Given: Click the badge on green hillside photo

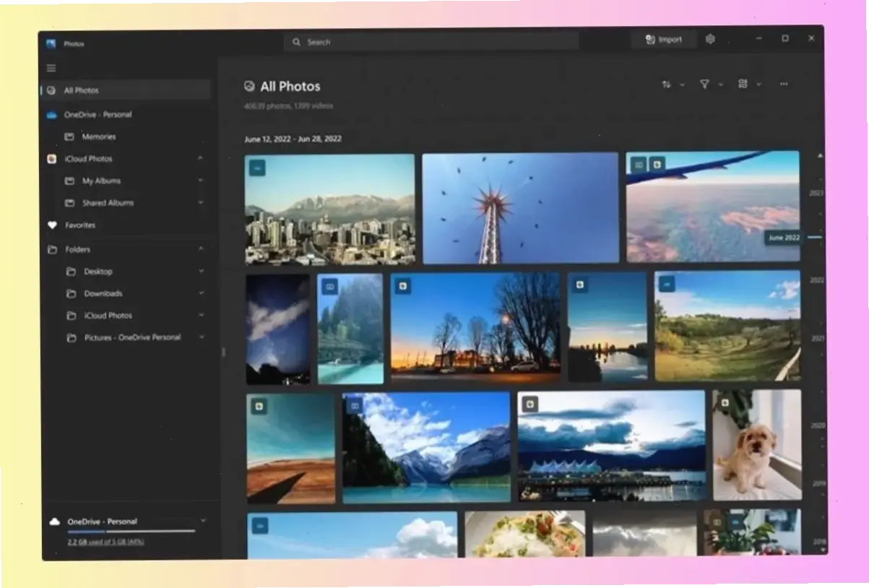Looking at the screenshot, I should 667,284.
